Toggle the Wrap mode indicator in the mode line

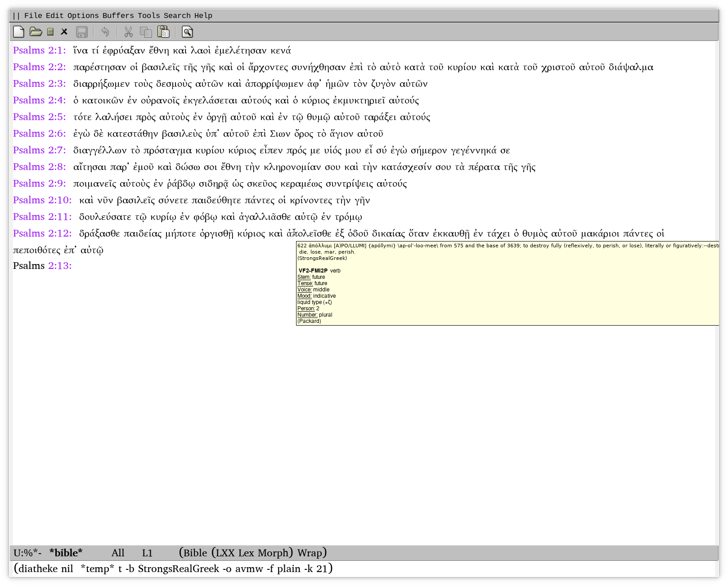pyautogui.click(x=310, y=553)
